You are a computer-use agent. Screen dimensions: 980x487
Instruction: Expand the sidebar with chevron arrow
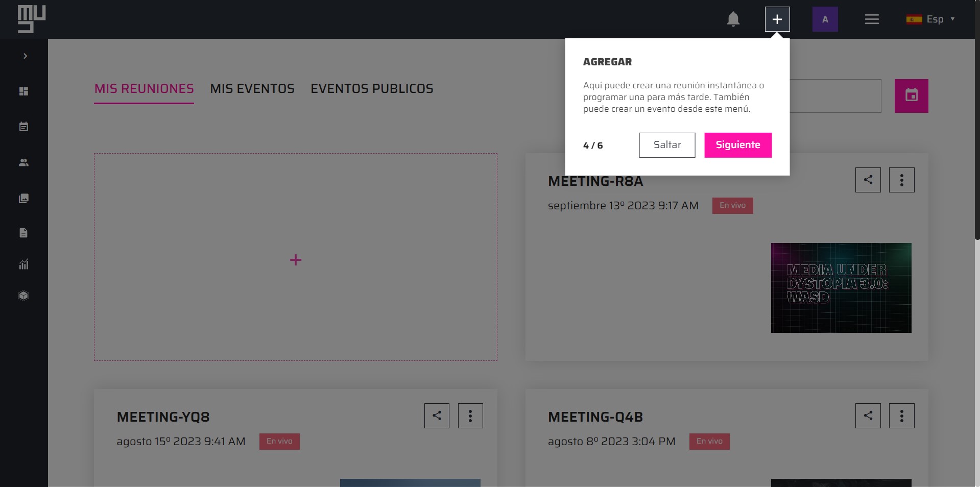25,56
